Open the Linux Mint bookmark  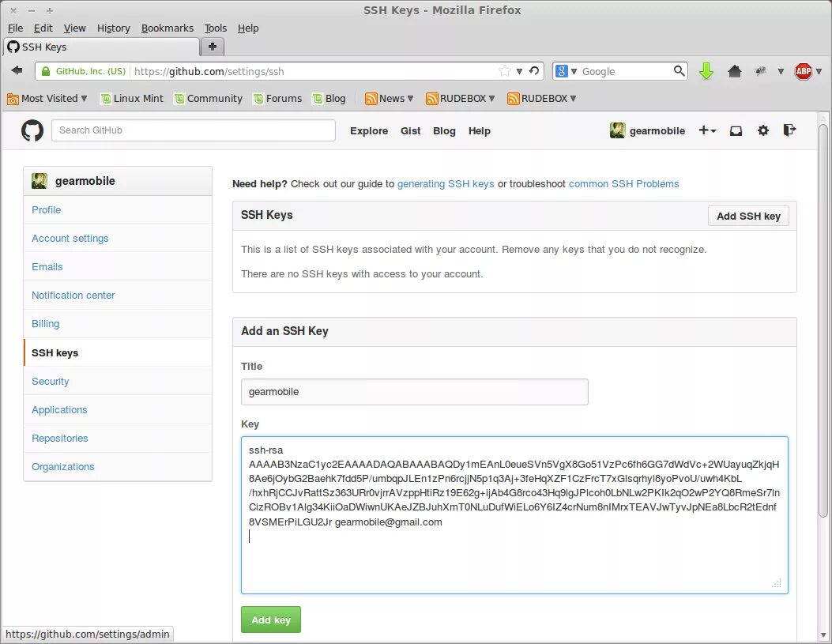132,99
